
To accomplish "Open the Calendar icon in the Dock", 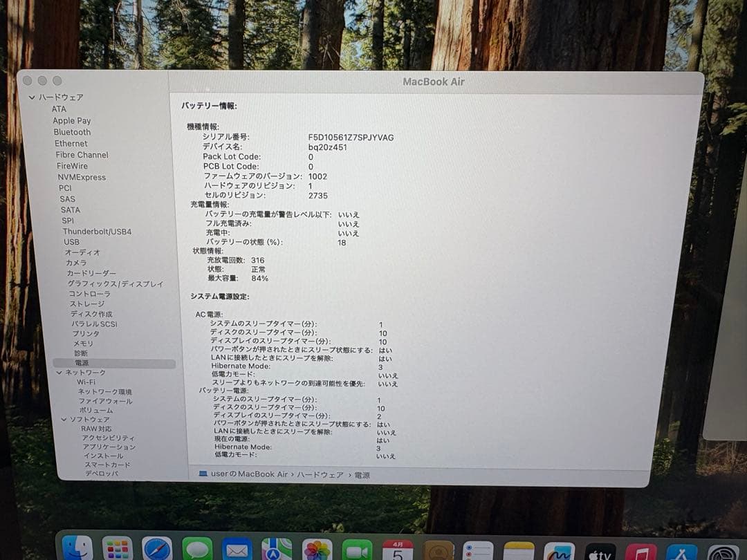I will (398, 551).
